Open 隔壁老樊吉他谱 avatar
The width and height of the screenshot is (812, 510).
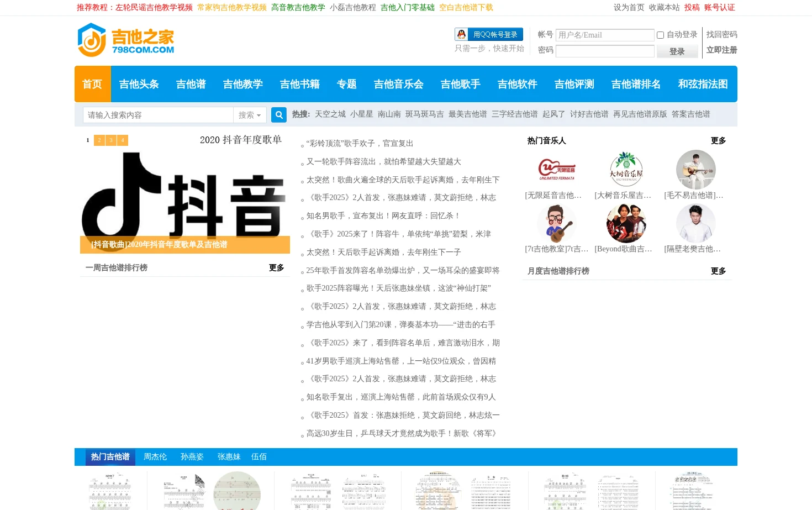[696, 223]
